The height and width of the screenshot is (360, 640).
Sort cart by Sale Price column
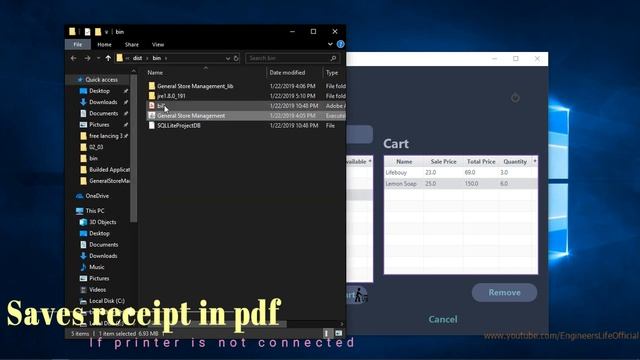click(443, 162)
